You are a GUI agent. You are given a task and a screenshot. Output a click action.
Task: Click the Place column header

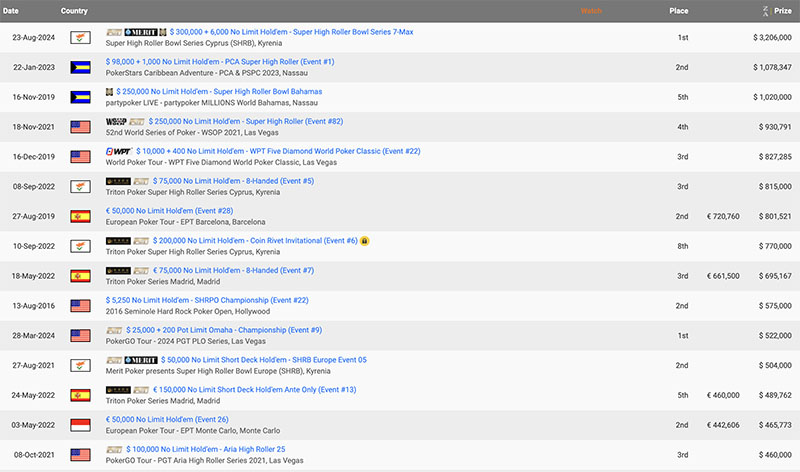tap(679, 11)
